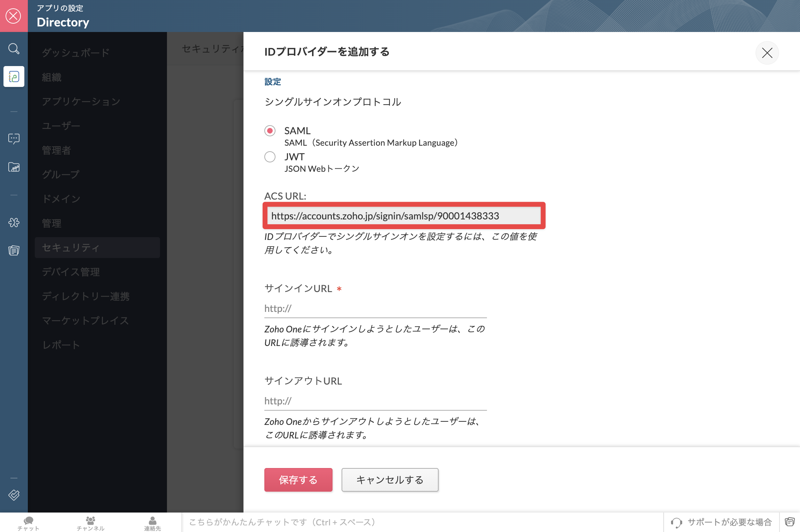Open search from the left sidebar
The width and height of the screenshot is (800, 532).
coord(14,49)
